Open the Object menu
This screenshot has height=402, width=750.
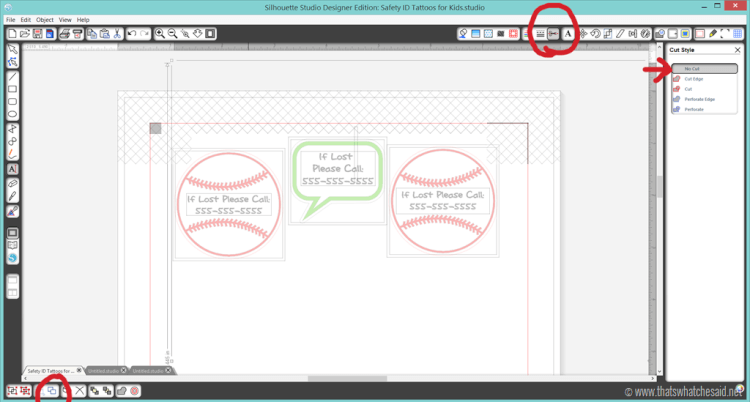[45, 20]
